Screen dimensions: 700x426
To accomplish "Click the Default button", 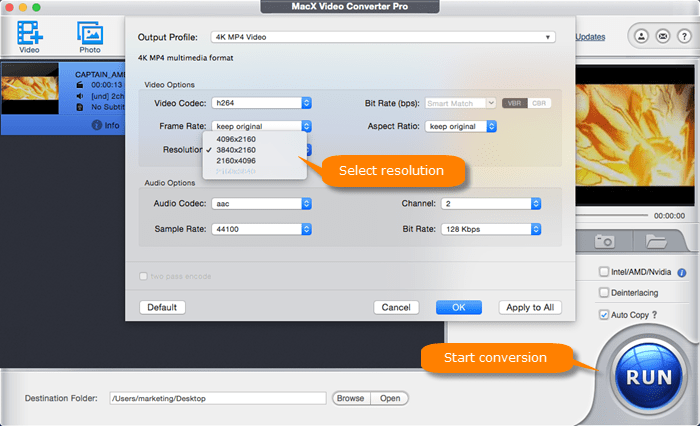I will [x=162, y=307].
